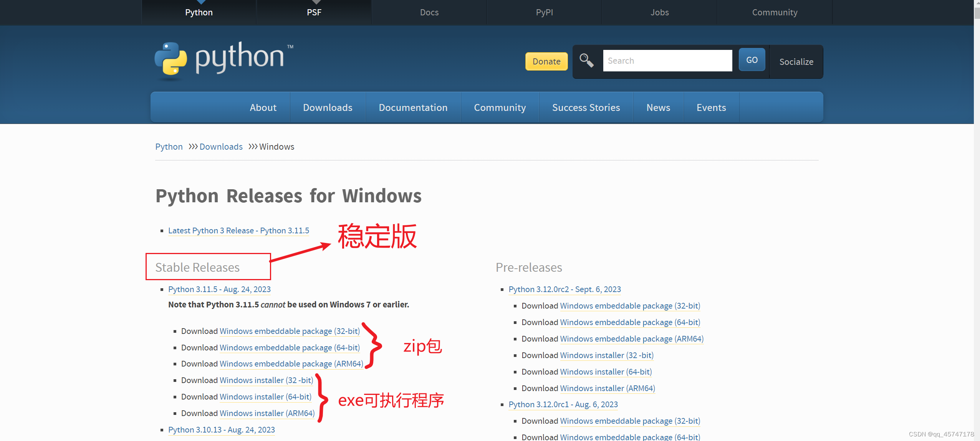The height and width of the screenshot is (441, 980).
Task: Open the Documentation navigation menu
Action: click(x=413, y=107)
